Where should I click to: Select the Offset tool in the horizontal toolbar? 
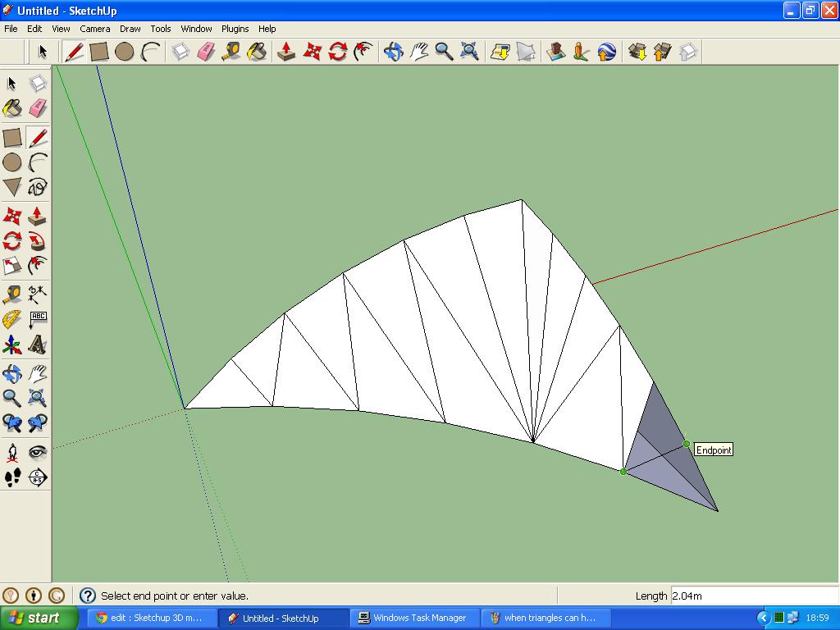tap(363, 52)
